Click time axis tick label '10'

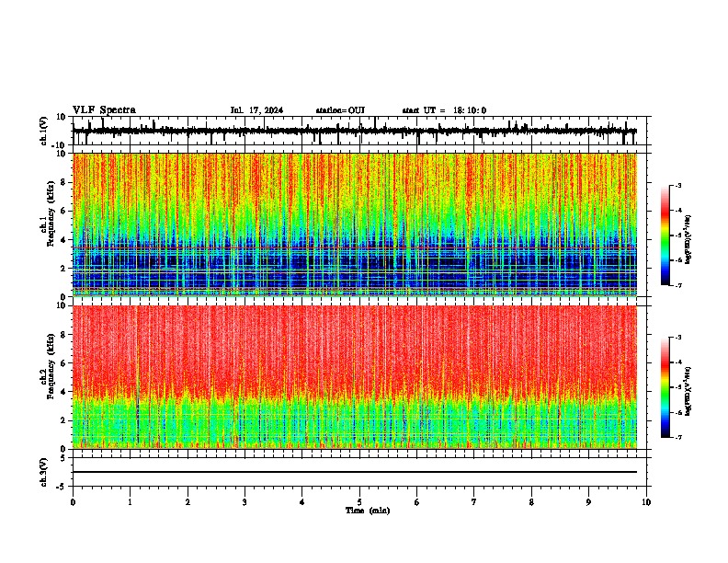click(x=646, y=502)
